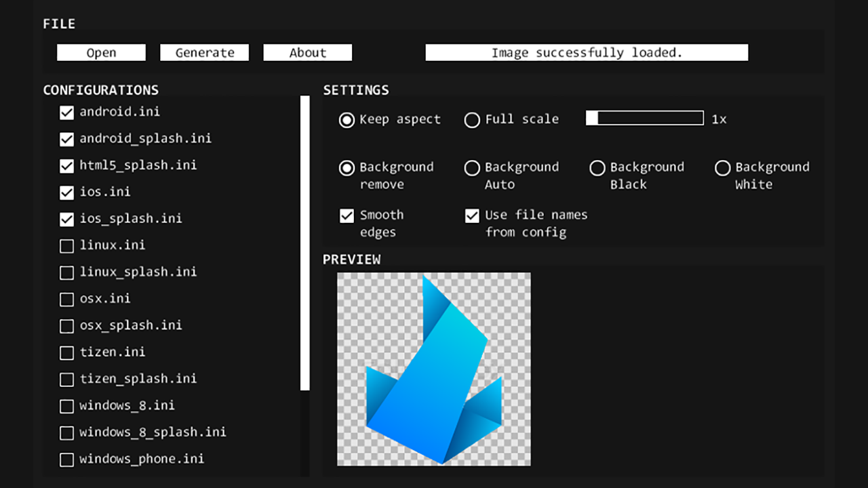The image size is (868, 488).
Task: Uncheck the android.ini configuration
Action: click(66, 113)
